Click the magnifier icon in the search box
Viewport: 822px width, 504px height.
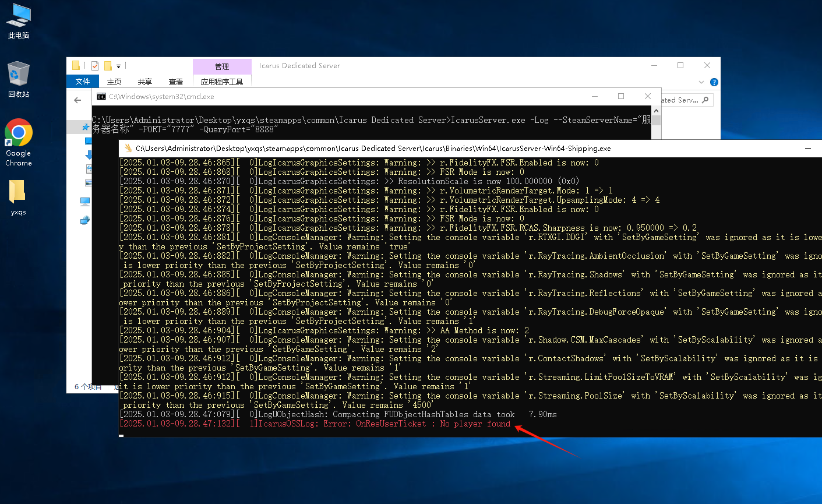click(705, 100)
